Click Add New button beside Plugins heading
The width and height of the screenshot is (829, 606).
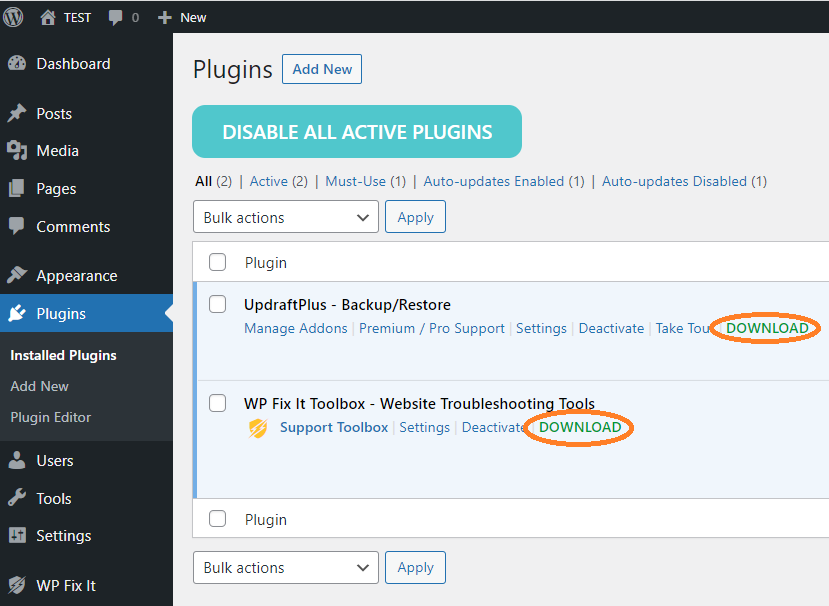pos(322,69)
